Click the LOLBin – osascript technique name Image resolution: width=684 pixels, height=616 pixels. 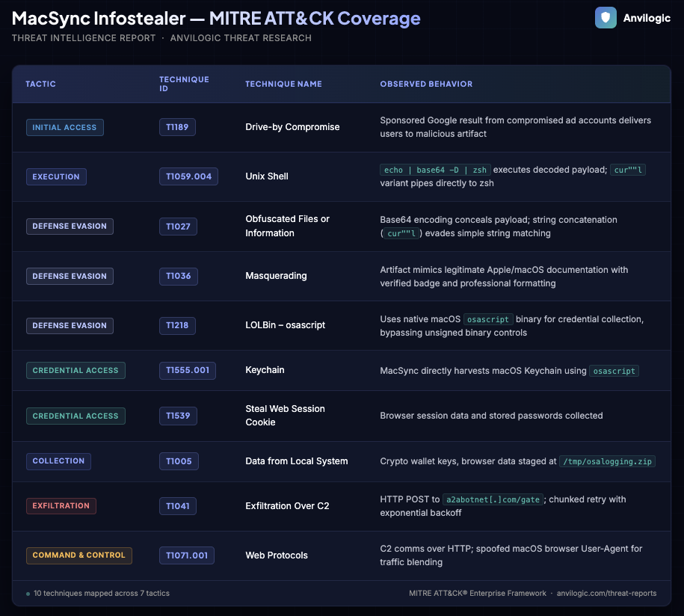point(286,325)
